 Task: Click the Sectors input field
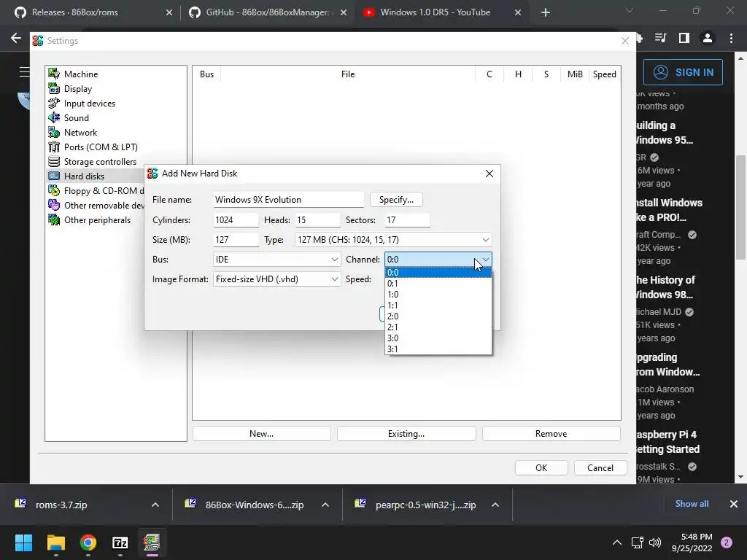[407, 220]
